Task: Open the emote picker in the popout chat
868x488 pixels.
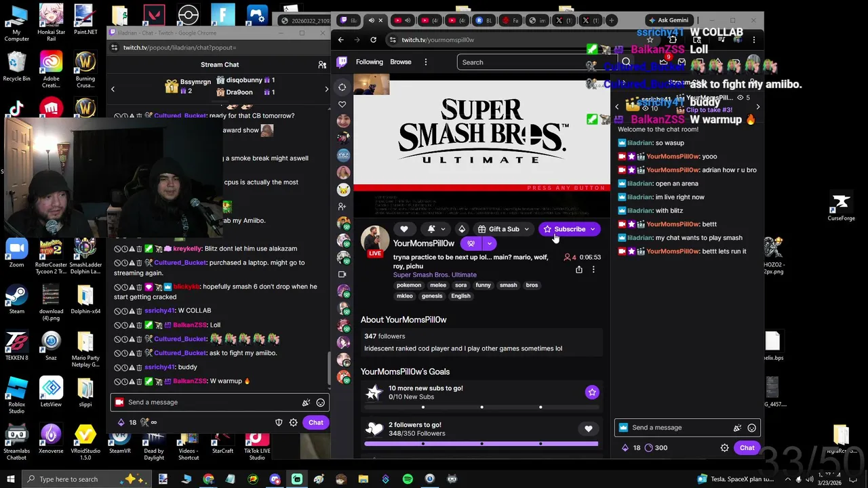Action: 320,403
